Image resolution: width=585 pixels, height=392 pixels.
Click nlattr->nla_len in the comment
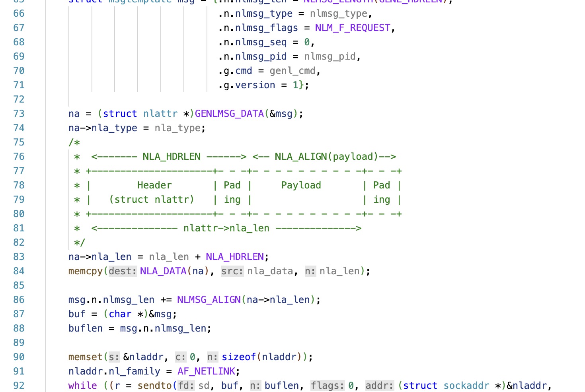(226, 228)
